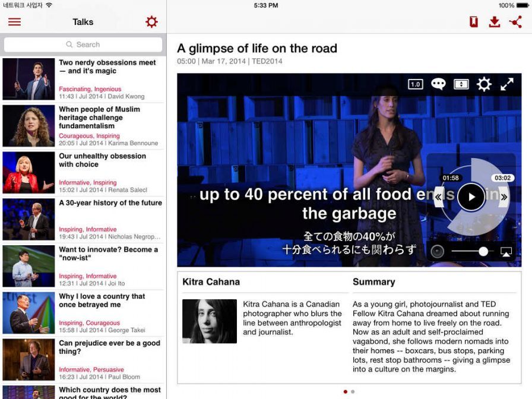The image size is (532, 399).
Task: Share this talk
Action: pyautogui.click(x=517, y=21)
